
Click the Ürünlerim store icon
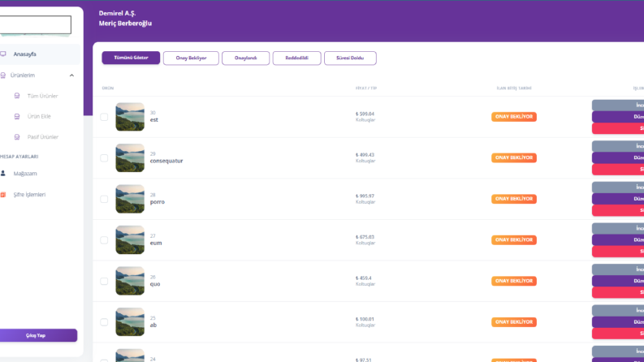tap(3, 75)
